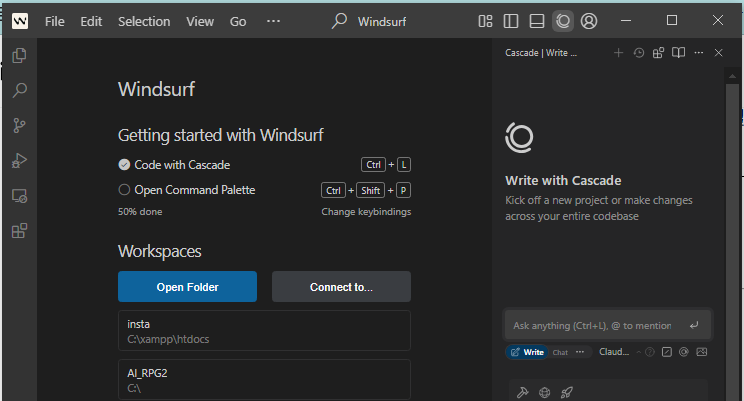Open the Go menu
Screen dimensions: 744x401
[x=238, y=21]
